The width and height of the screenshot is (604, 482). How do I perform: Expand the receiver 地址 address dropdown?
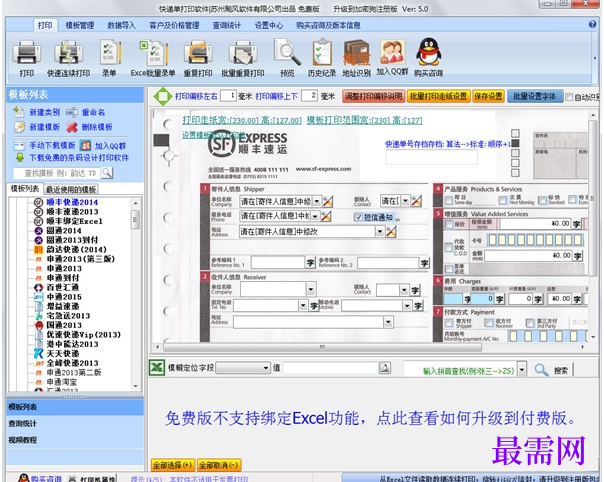click(388, 322)
